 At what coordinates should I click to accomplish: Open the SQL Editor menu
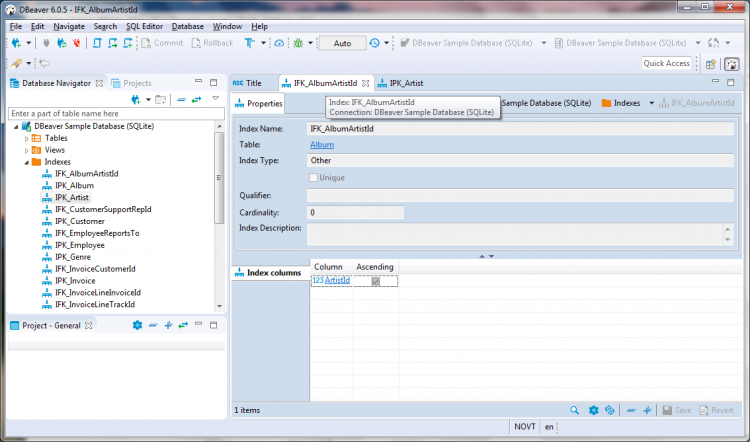144,26
